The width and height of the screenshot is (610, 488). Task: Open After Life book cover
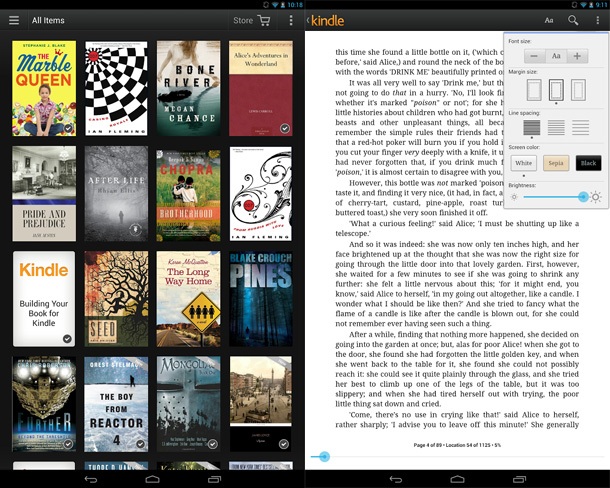116,193
